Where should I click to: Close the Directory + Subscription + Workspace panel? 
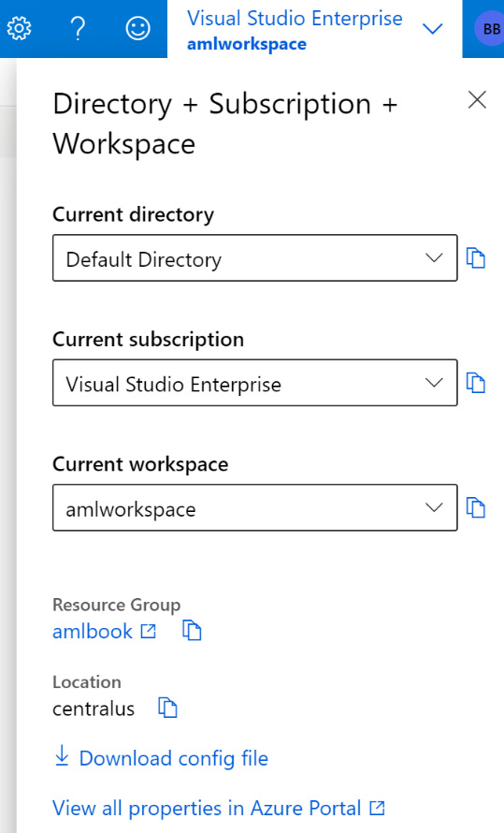[477, 99]
